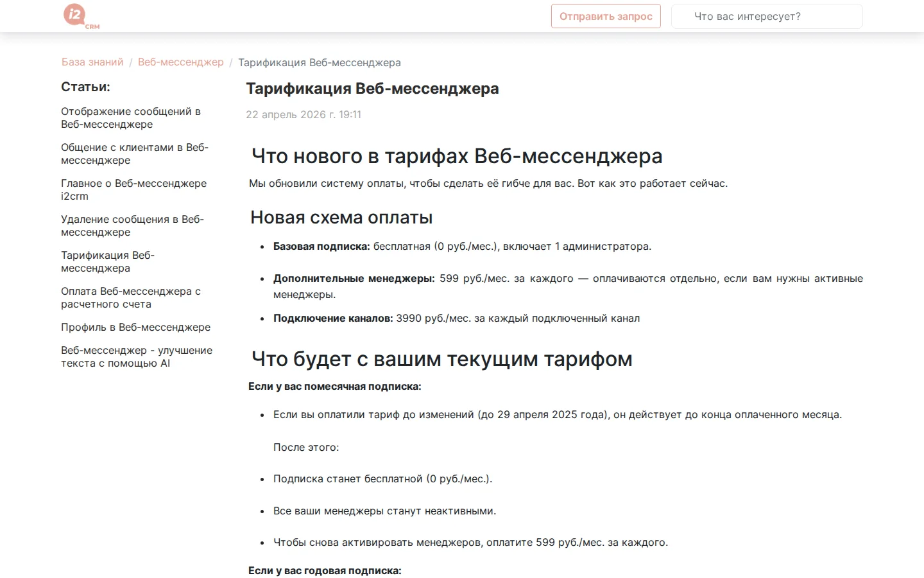Click heading 'Что нового в тарифах Веб-мессенджера'

pos(457,156)
